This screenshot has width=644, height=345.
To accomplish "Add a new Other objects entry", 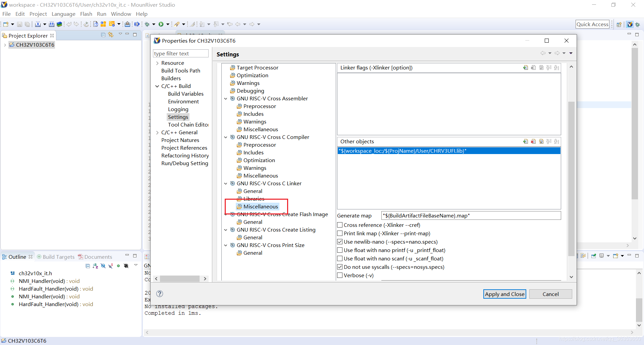I will point(526,141).
